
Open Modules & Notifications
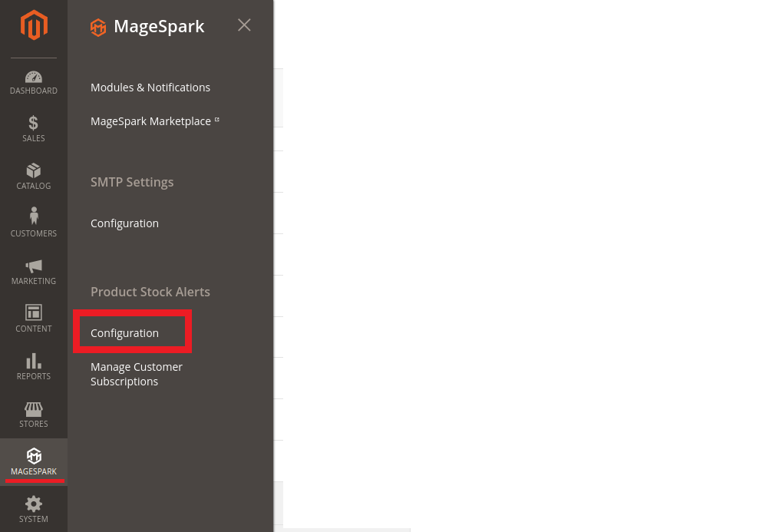150,88
